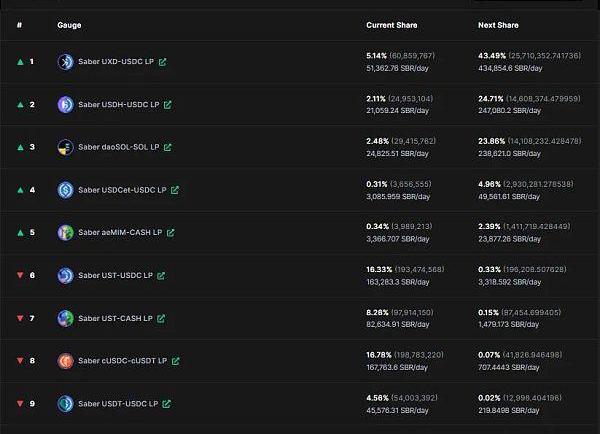Click the 434,854.6 SBR/day emission value

coord(510,69)
